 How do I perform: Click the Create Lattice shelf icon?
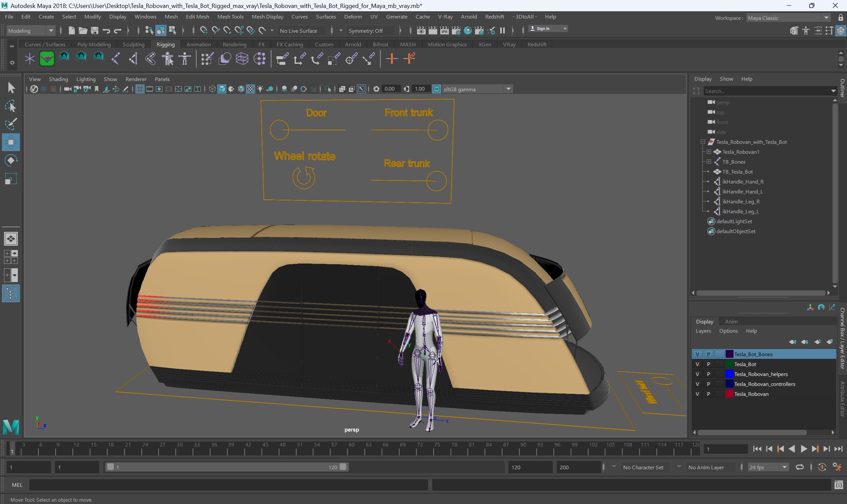[242, 59]
